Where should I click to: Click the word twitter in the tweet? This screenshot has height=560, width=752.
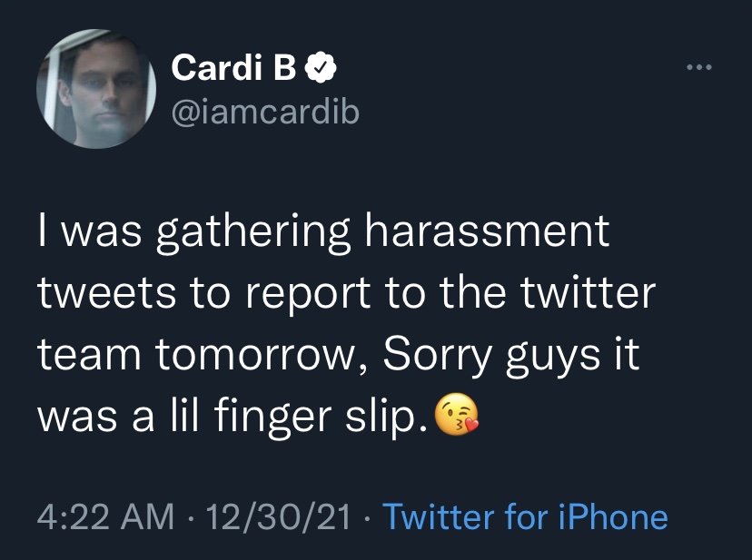[589, 292]
